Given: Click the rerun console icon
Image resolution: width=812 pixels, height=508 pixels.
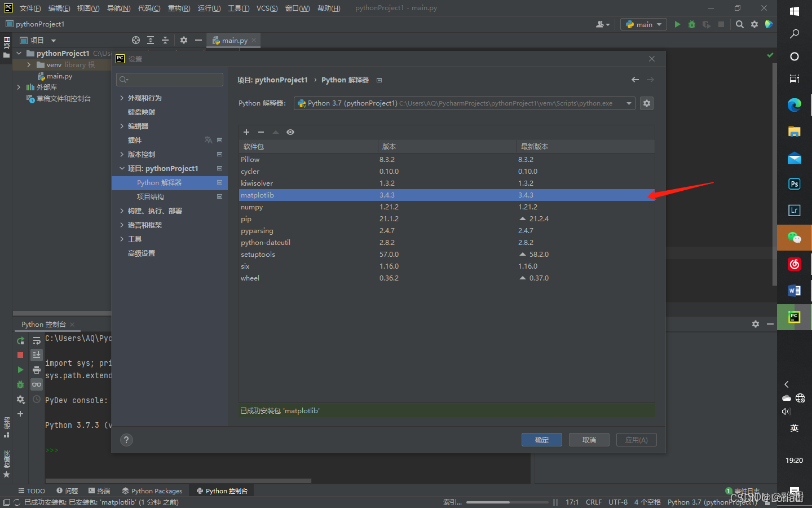Looking at the screenshot, I should pos(20,340).
